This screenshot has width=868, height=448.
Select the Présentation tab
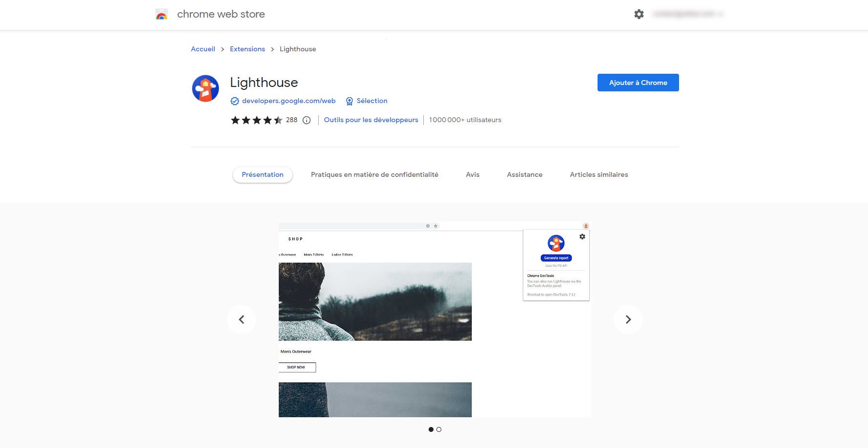[263, 174]
